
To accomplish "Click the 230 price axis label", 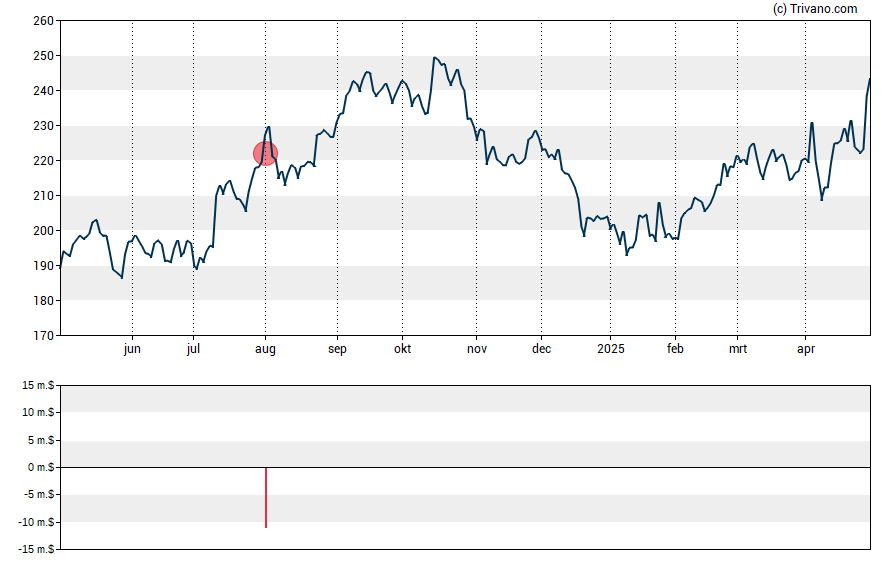I will tap(44, 126).
